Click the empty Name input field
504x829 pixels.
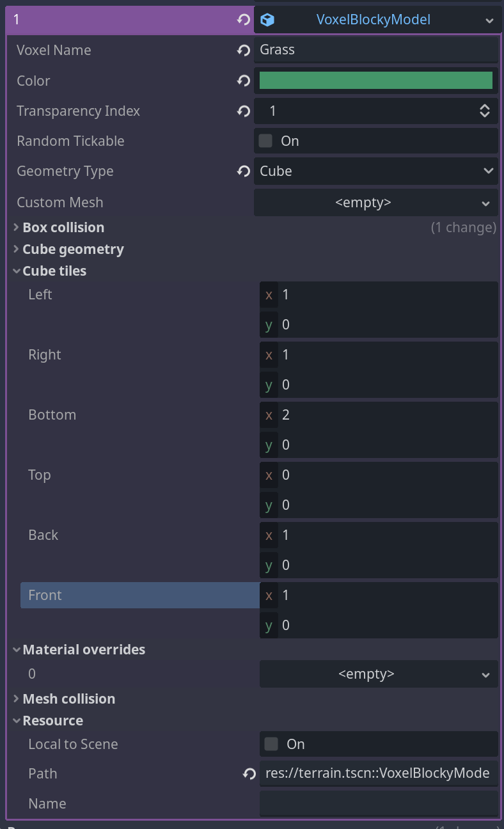(x=377, y=803)
